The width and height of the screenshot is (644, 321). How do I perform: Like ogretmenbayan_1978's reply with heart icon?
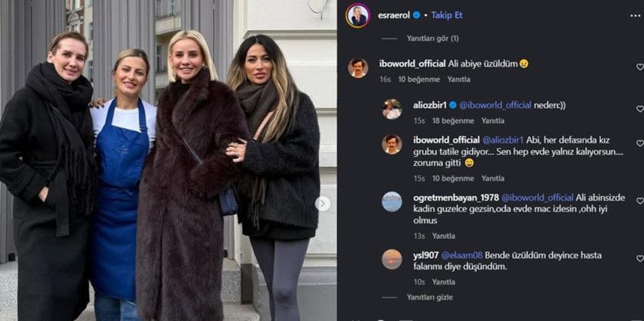point(640,201)
